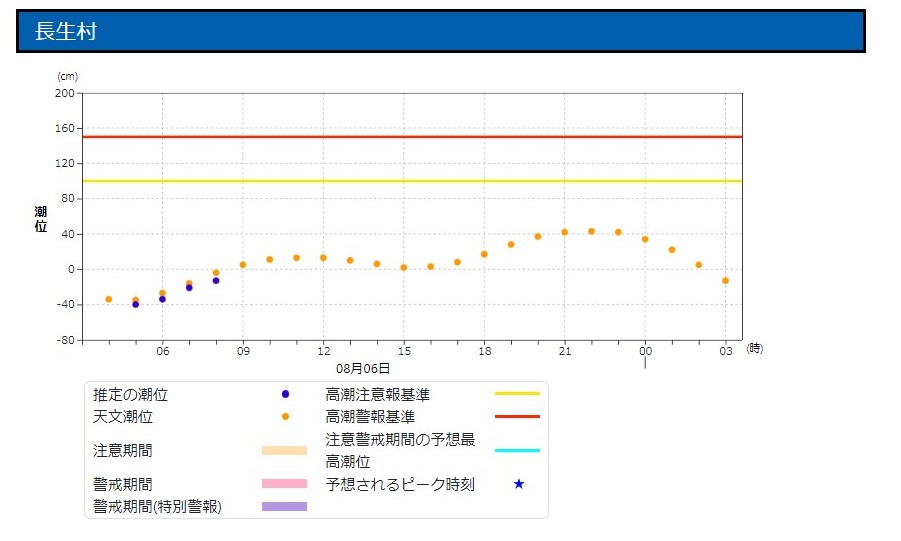Click the blue star peak-time legend icon
Image resolution: width=901 pixels, height=541 pixels.
click(x=519, y=484)
